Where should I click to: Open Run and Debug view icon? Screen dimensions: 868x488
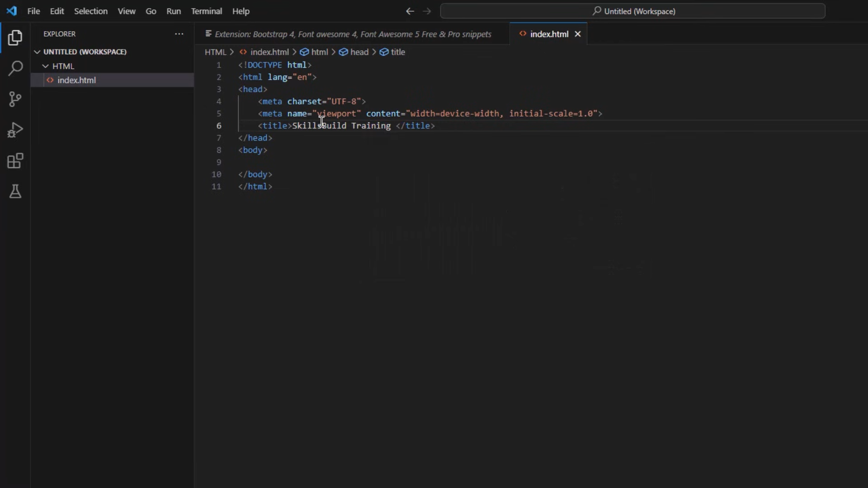point(15,130)
